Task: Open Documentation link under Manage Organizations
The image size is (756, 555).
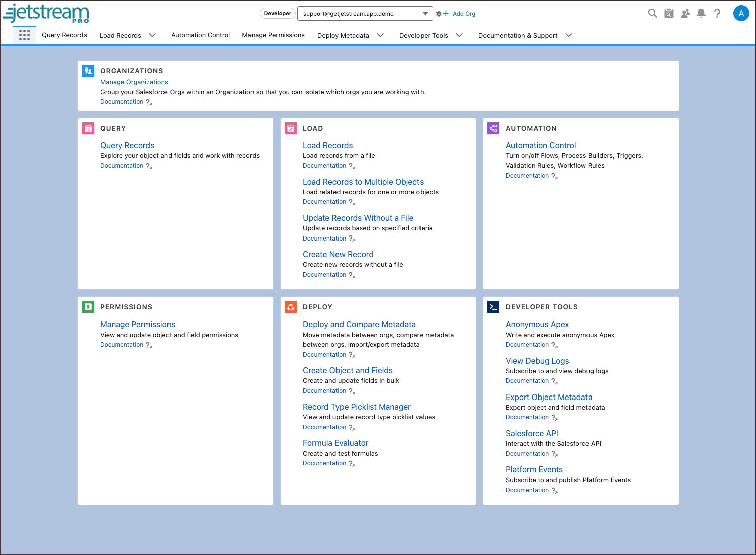Action: point(122,102)
